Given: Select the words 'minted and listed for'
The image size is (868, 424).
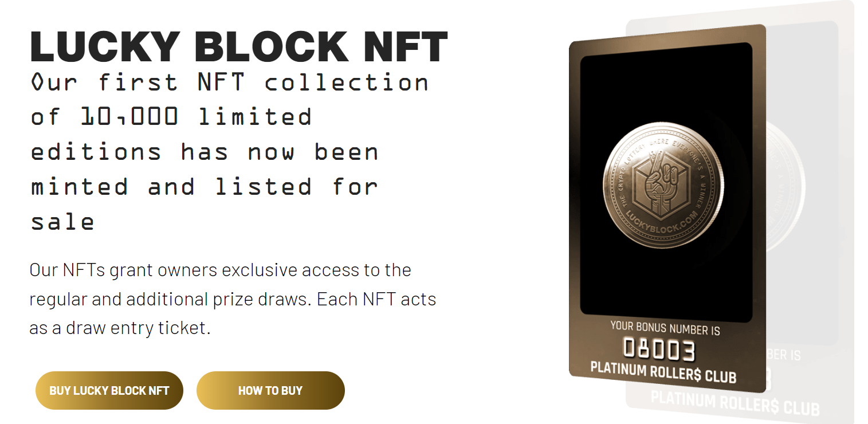Looking at the screenshot, I should [204, 187].
